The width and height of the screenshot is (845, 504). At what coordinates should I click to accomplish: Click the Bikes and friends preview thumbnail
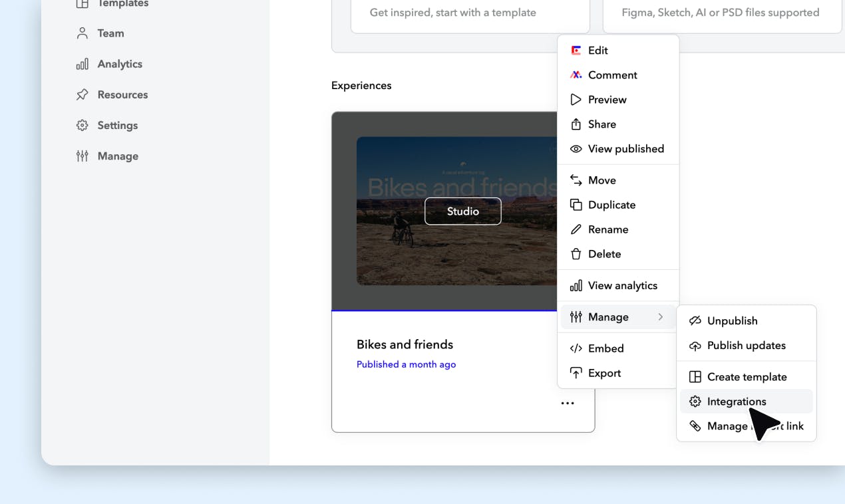pyautogui.click(x=456, y=211)
